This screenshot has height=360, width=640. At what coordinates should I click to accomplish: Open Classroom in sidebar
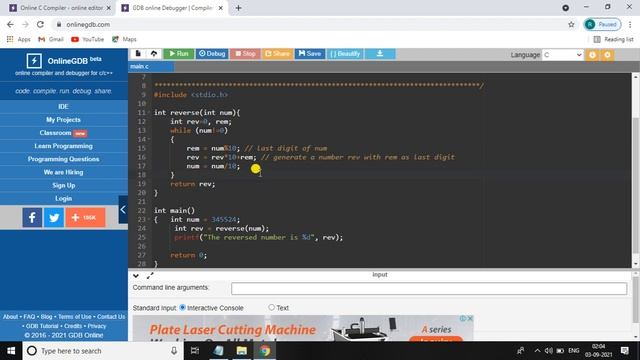(64, 133)
